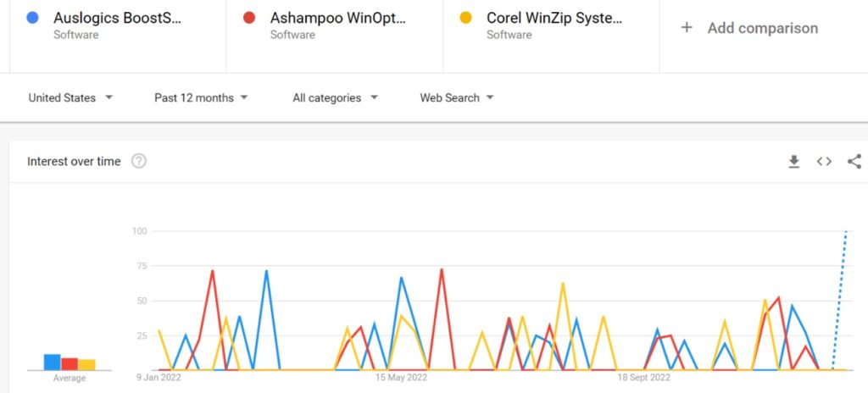Share the Interest over time chart
This screenshot has height=393, width=868.
pos(854,162)
